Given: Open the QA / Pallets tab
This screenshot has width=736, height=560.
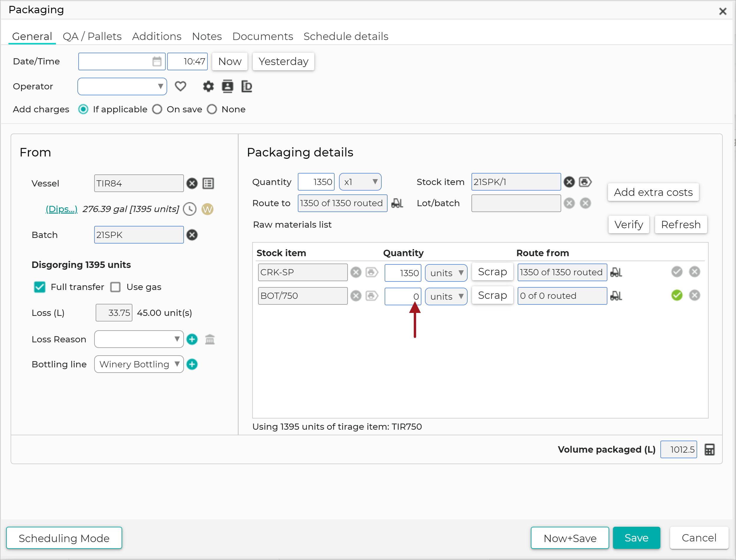Looking at the screenshot, I should coord(92,36).
